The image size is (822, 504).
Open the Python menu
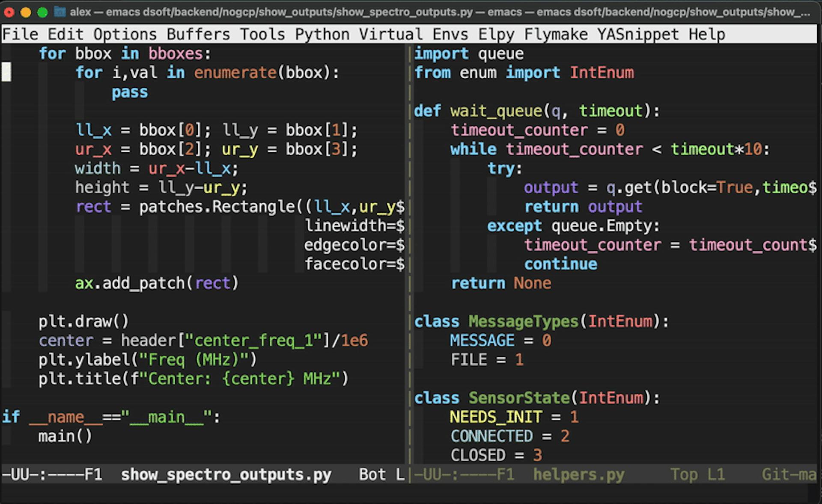[x=322, y=34]
